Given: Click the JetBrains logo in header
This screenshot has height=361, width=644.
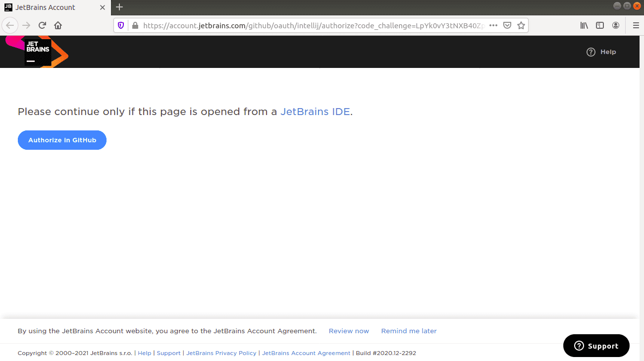Looking at the screenshot, I should pos(37,52).
